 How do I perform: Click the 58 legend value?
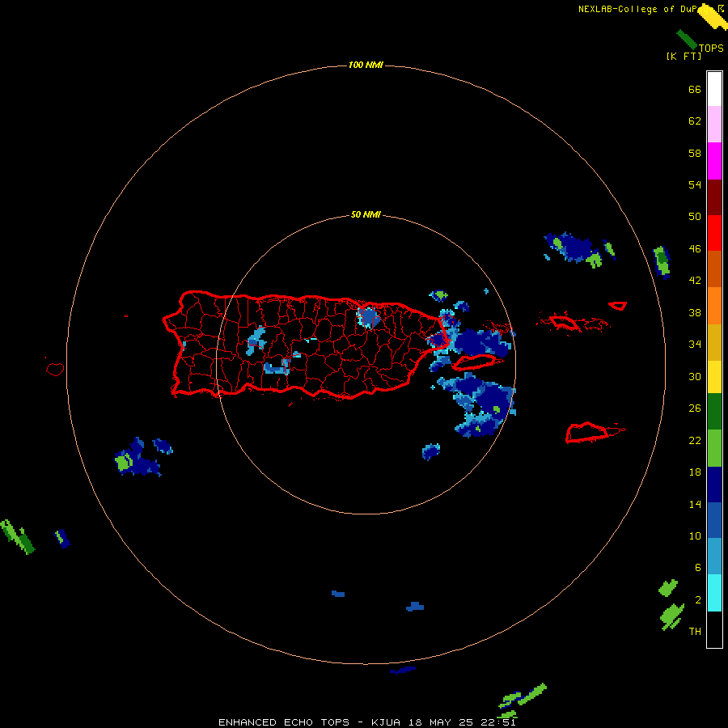point(695,153)
